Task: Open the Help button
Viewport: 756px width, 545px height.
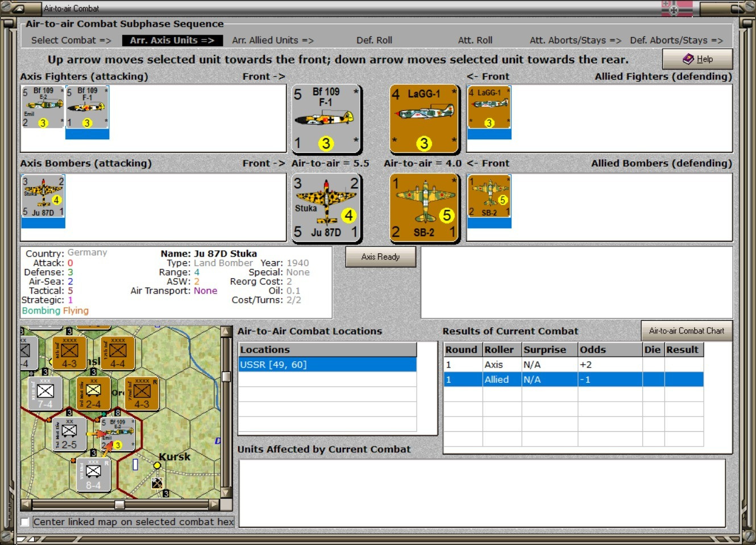Action: pos(697,59)
